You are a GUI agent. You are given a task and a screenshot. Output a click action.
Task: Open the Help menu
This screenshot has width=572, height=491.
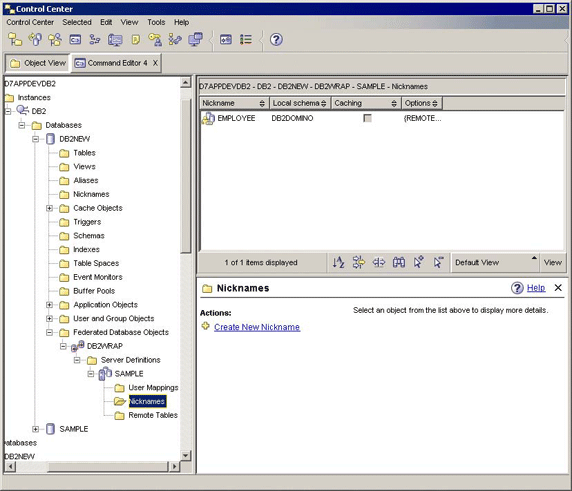point(181,22)
